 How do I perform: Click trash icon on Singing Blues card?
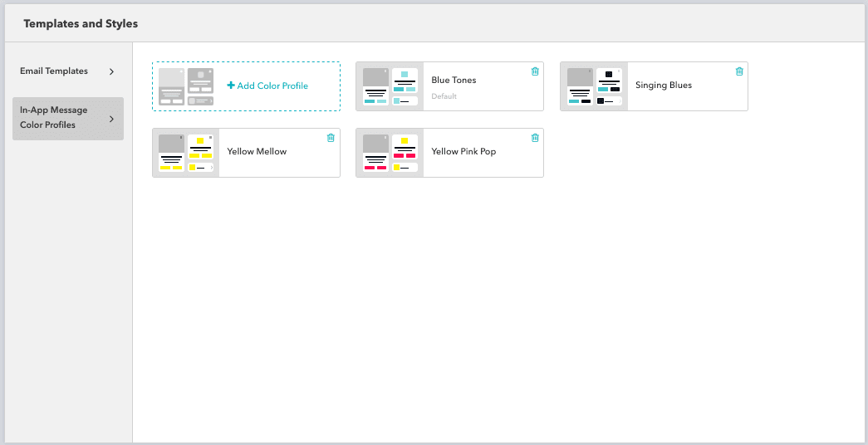[x=739, y=71]
